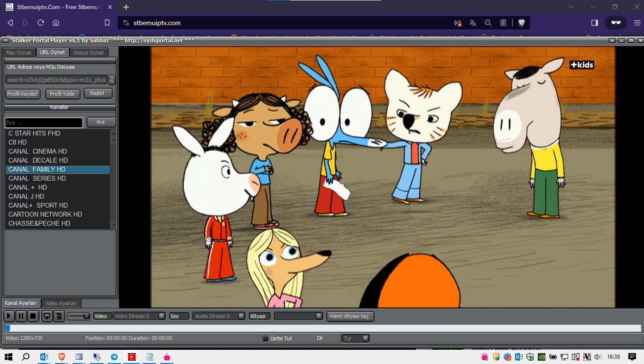Select channel C8 HD
The width and height of the screenshot is (644, 364).
click(58, 142)
